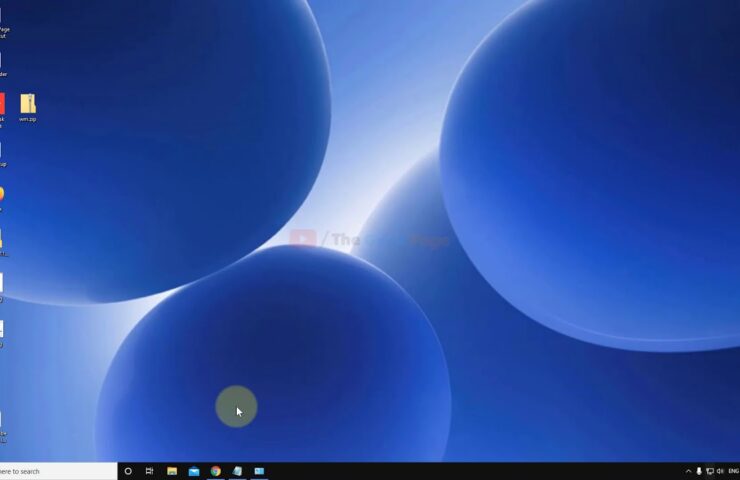
Task: Select the red desktop icon beside wim.zip
Action: [2, 104]
